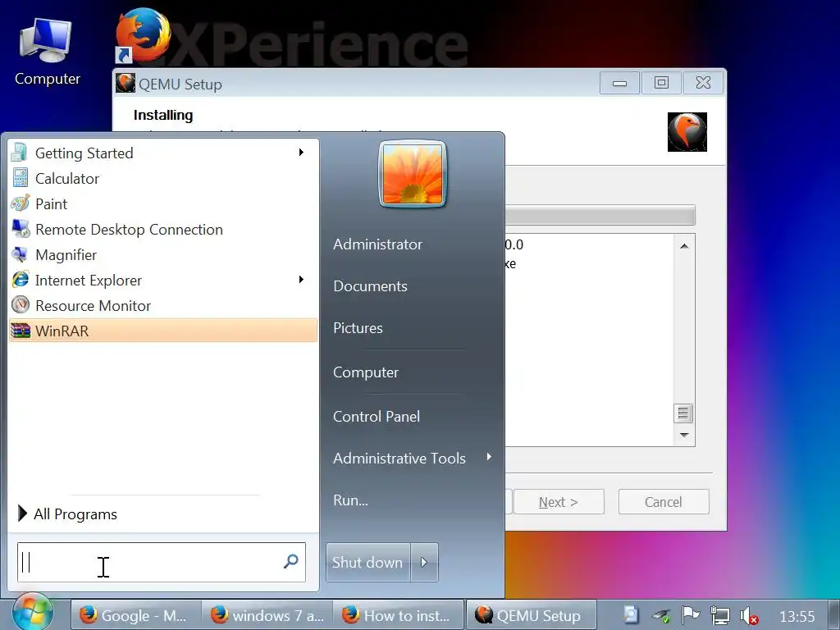Open the Run... dialog

pos(350,500)
